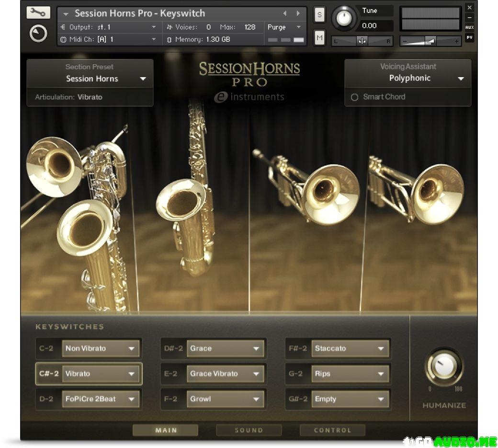Viewport: 498px width, 448px height.
Task: Toggle the AUX sends button
Action: click(x=469, y=27)
